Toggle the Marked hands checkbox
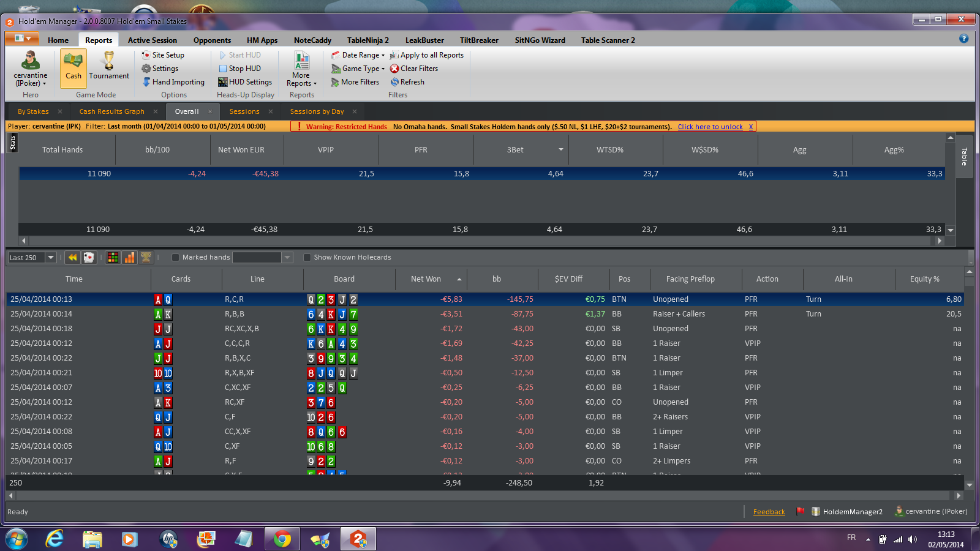 click(x=175, y=258)
